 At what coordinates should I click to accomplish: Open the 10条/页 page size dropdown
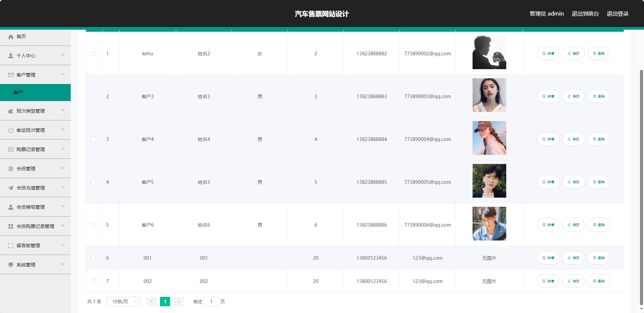point(123,302)
